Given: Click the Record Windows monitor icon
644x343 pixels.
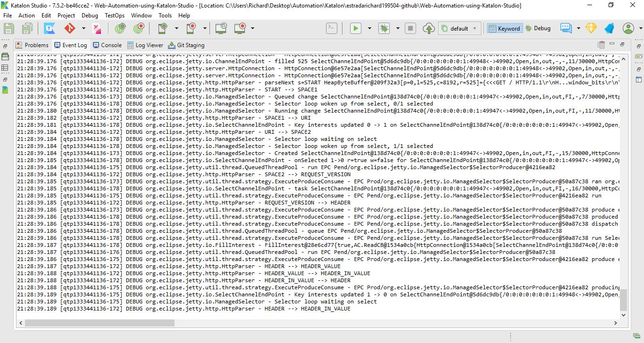Looking at the screenshot, I should click(x=240, y=28).
